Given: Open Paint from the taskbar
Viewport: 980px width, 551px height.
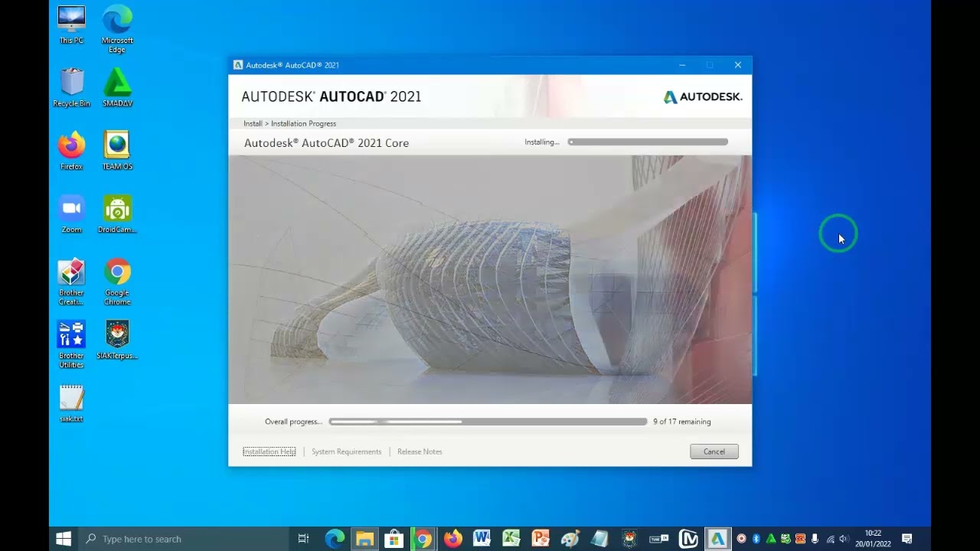Looking at the screenshot, I should 570,539.
